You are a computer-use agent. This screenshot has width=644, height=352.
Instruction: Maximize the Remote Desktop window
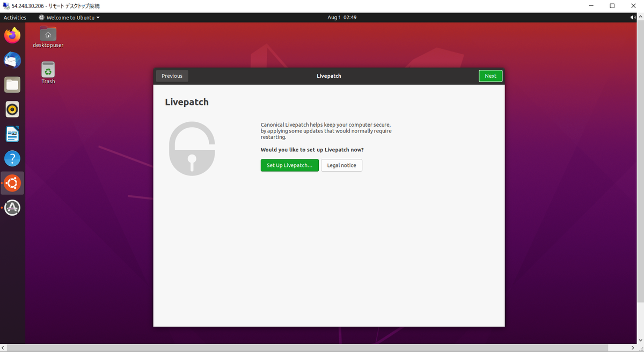click(x=612, y=6)
